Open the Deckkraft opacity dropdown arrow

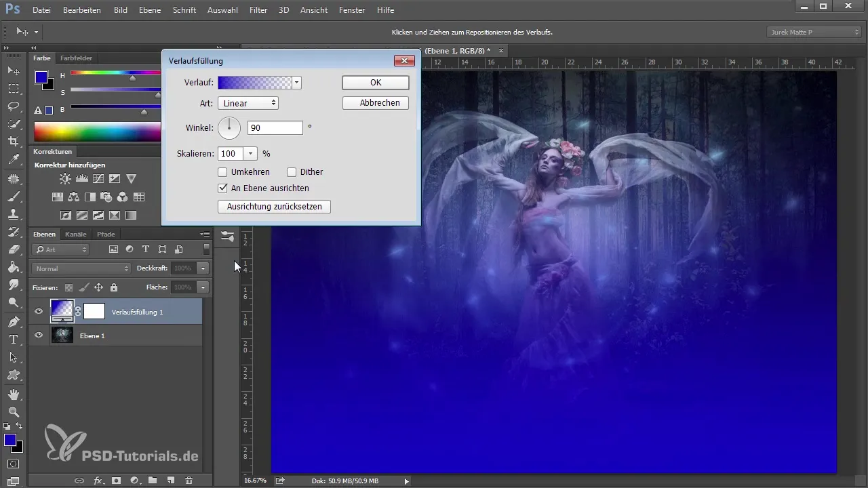point(203,268)
